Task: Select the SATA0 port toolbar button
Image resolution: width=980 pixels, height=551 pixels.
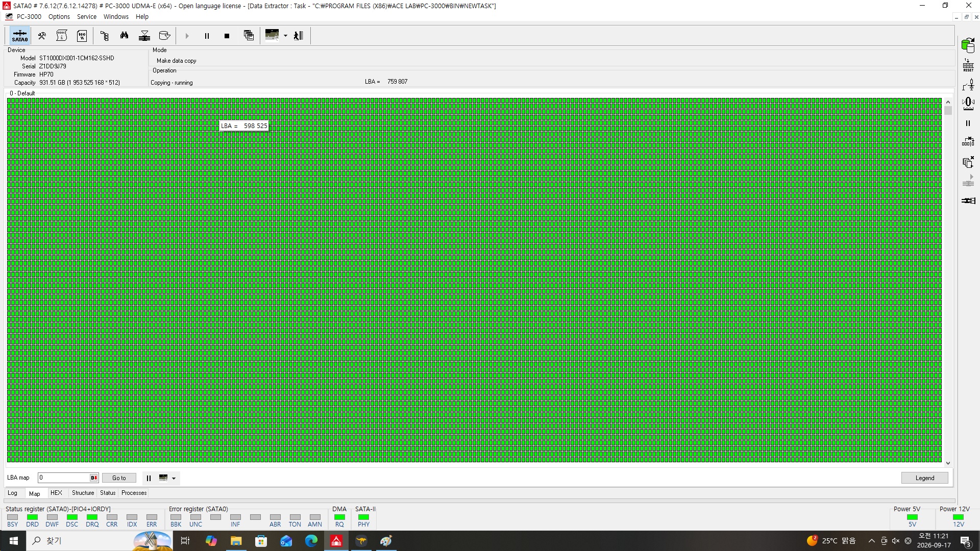Action: (x=20, y=36)
